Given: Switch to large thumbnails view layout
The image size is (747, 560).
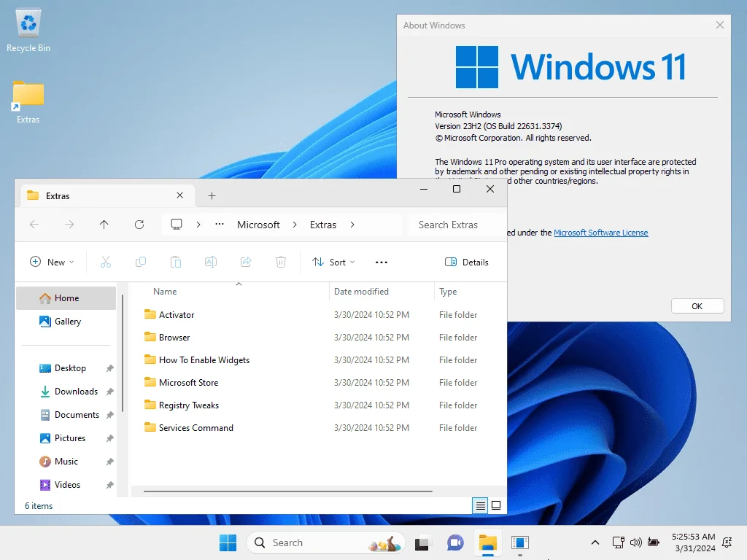Looking at the screenshot, I should coord(496,505).
